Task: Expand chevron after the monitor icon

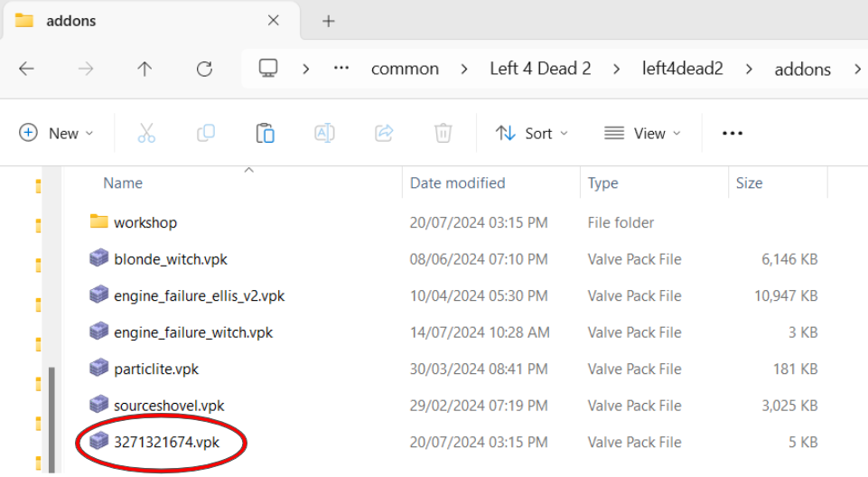Action: pyautogui.click(x=305, y=70)
